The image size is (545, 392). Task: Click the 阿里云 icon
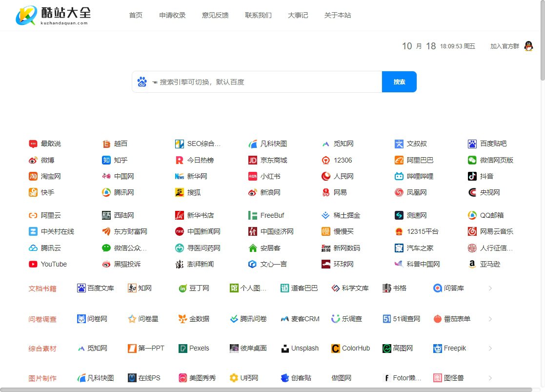click(33, 216)
